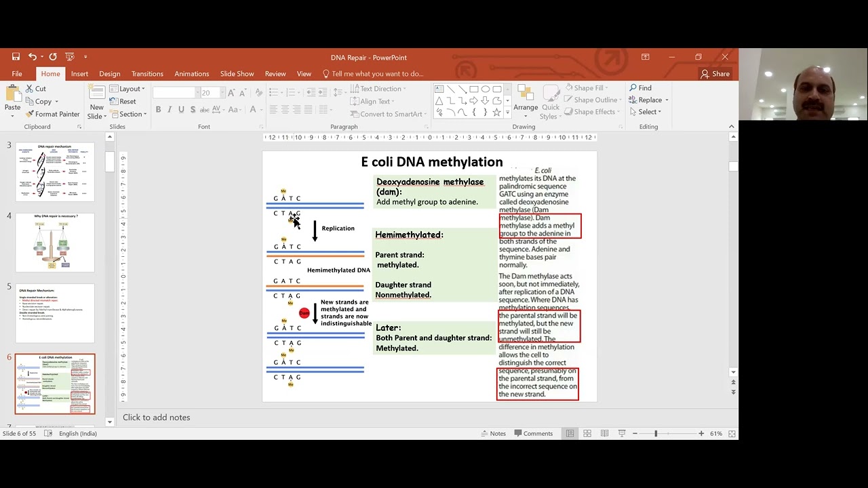Screen dimensions: 868x488
Task: Click the spell check icon in status bar
Action: [x=48, y=434]
